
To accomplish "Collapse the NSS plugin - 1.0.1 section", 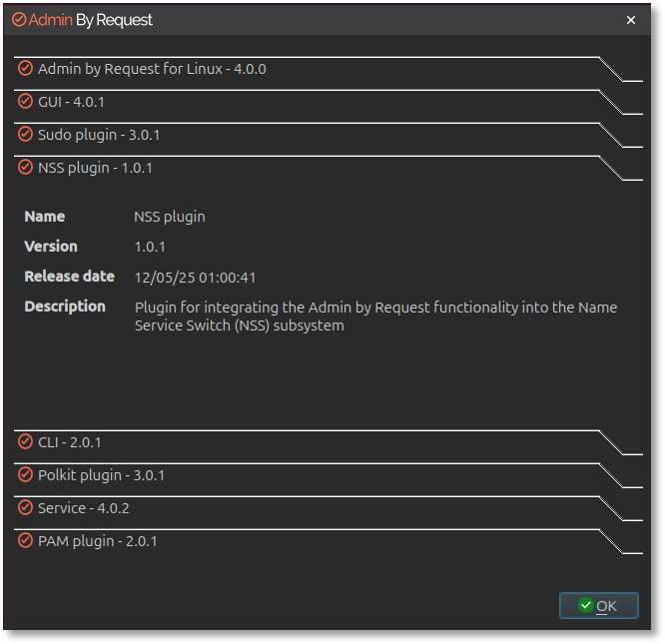I will (x=95, y=168).
